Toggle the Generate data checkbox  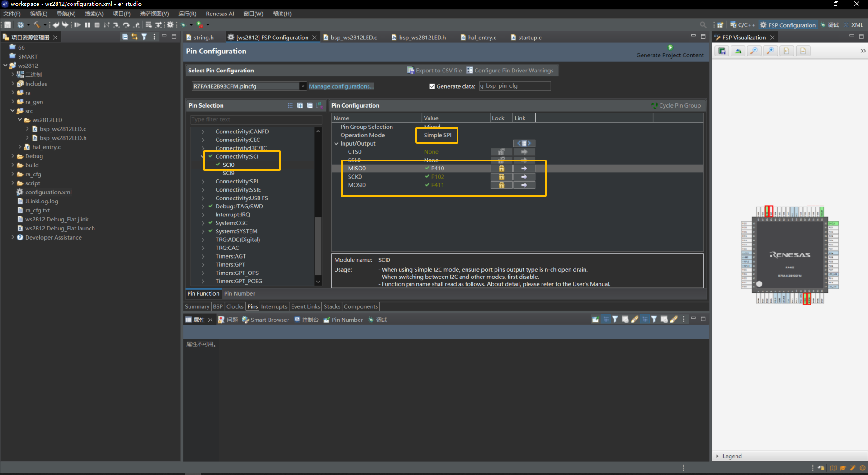point(432,86)
